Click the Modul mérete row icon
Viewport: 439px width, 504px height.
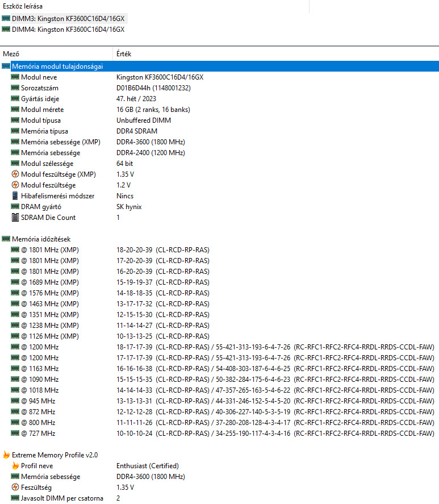coord(15,109)
